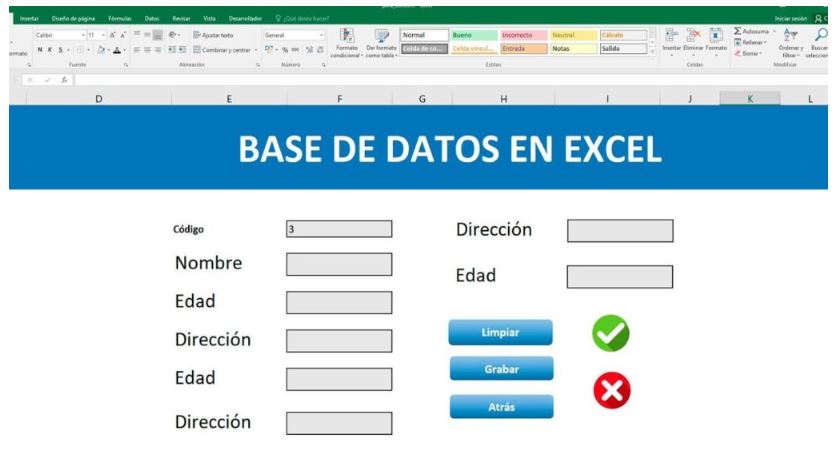Viewport: 834px width, 472px height.
Task: Select column K header
Action: (x=750, y=98)
